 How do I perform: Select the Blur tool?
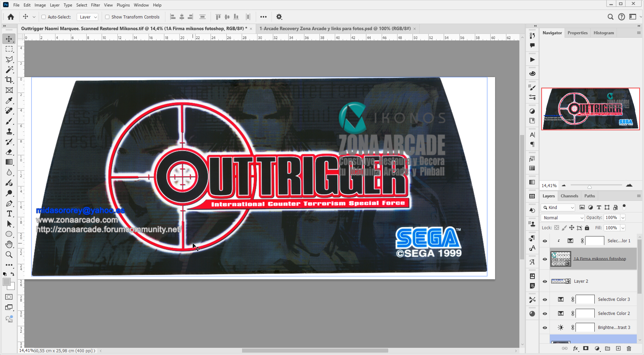click(9, 172)
